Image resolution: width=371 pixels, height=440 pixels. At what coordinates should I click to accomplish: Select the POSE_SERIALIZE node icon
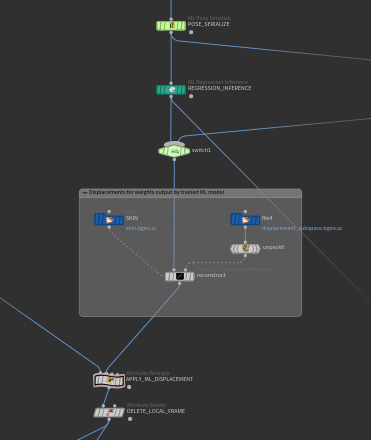(171, 26)
